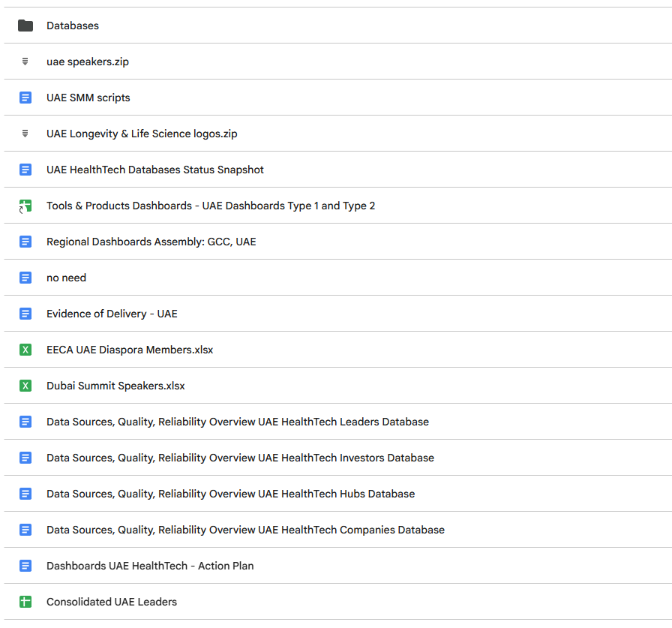Select the Investors Database reliability overview doc
This screenshot has width=672, height=628.
240,458
